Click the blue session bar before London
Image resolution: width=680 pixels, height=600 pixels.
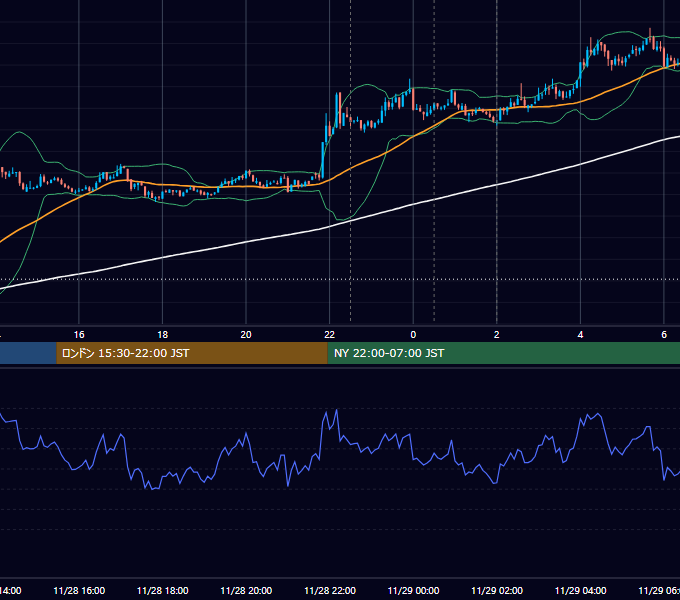28,353
